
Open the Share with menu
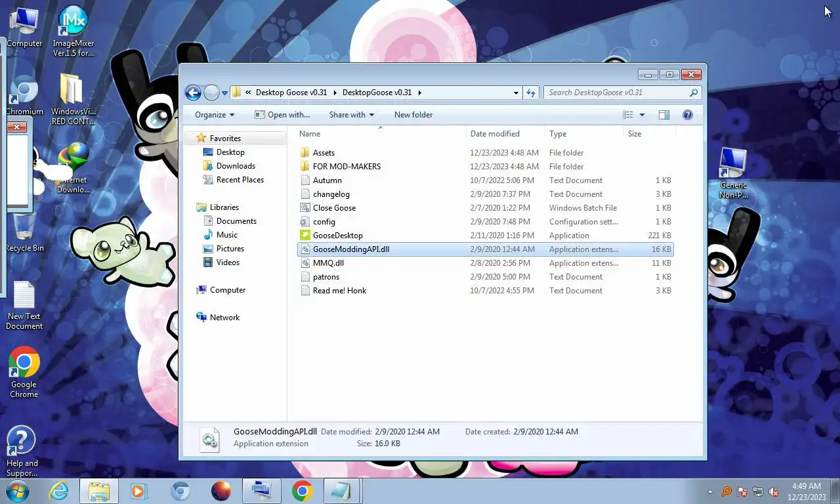coord(352,115)
